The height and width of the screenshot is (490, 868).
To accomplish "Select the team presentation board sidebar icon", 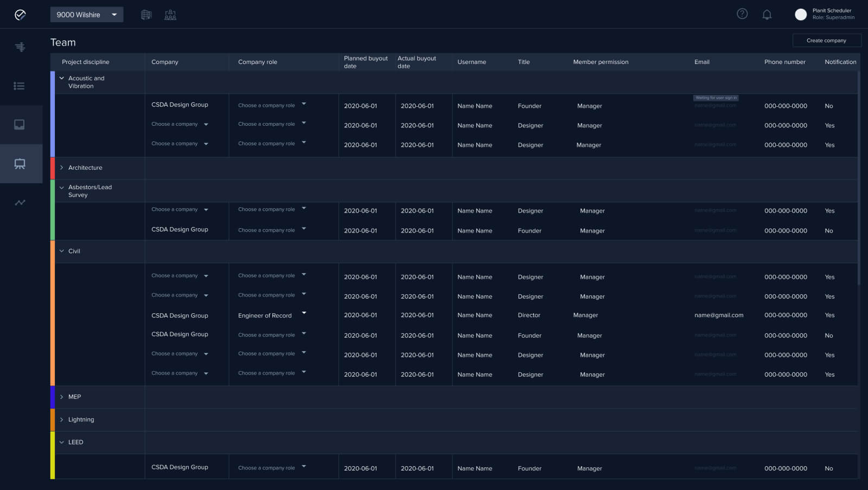I will tap(20, 164).
